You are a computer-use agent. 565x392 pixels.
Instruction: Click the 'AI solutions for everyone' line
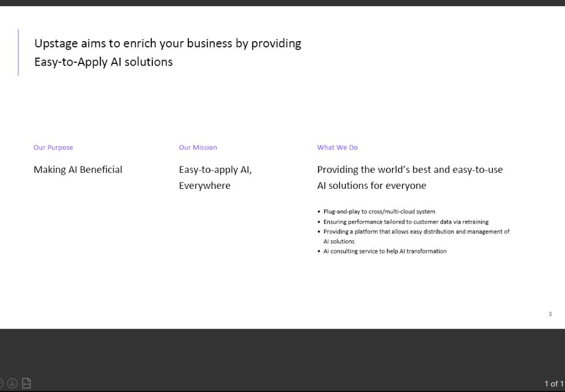(372, 185)
